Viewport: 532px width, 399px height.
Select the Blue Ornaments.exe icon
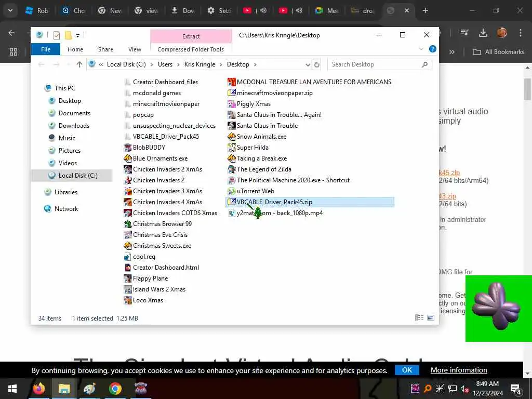[128, 158]
